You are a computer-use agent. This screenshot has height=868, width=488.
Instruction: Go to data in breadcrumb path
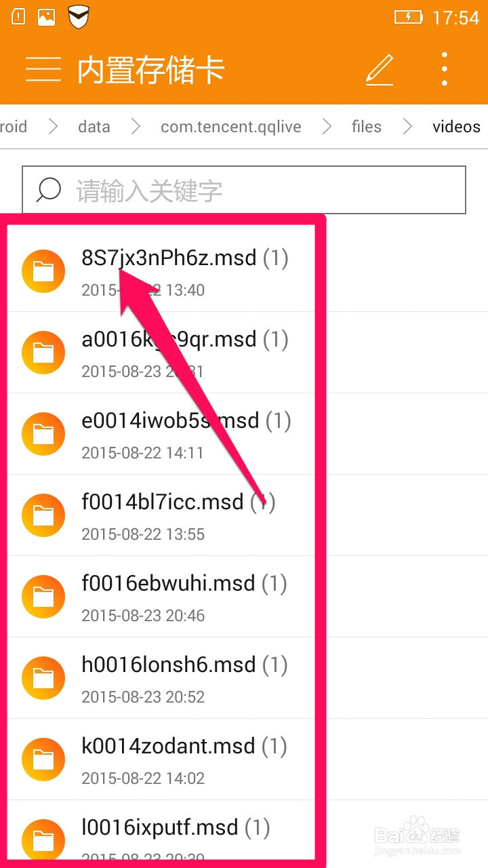(94, 127)
